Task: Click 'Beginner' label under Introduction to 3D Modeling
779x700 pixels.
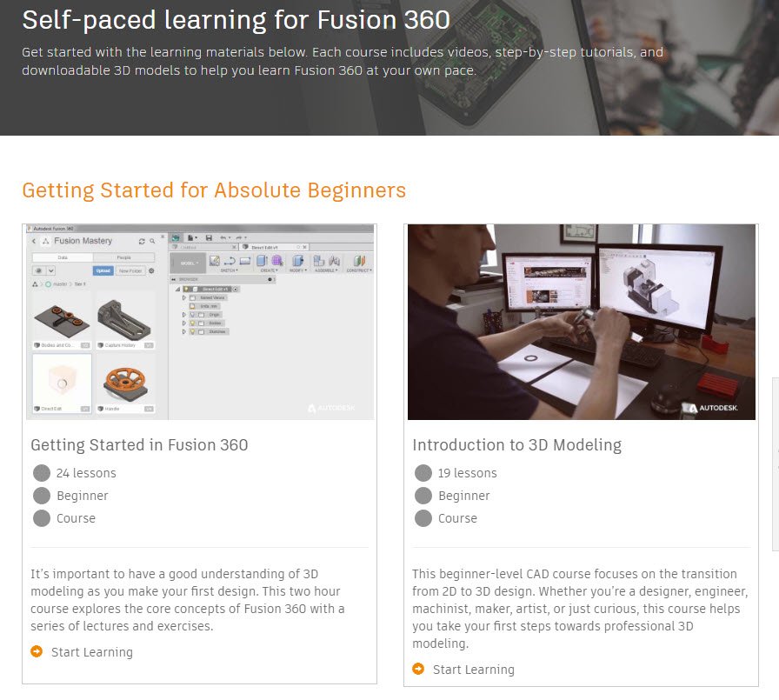Action: (464, 496)
